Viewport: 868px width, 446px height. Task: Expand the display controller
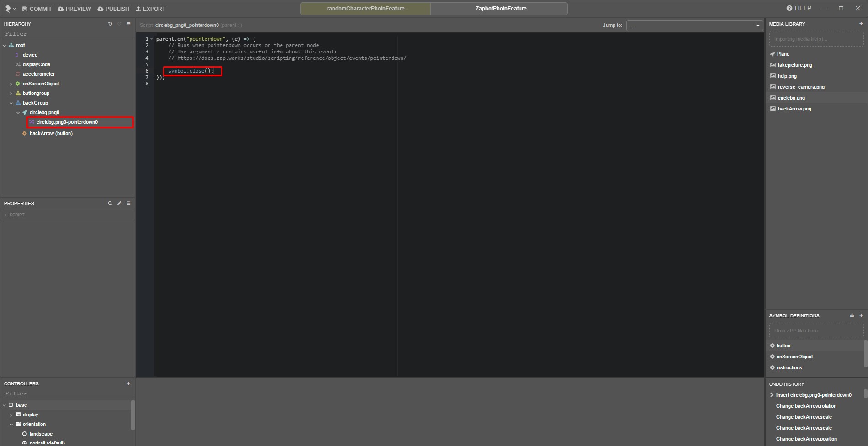[11, 415]
